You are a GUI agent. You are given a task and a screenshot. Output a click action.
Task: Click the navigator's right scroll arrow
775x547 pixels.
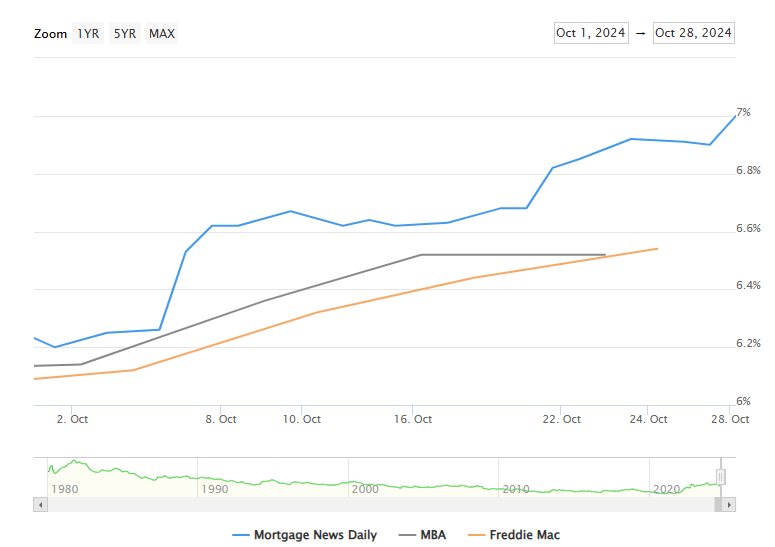pyautogui.click(x=728, y=505)
